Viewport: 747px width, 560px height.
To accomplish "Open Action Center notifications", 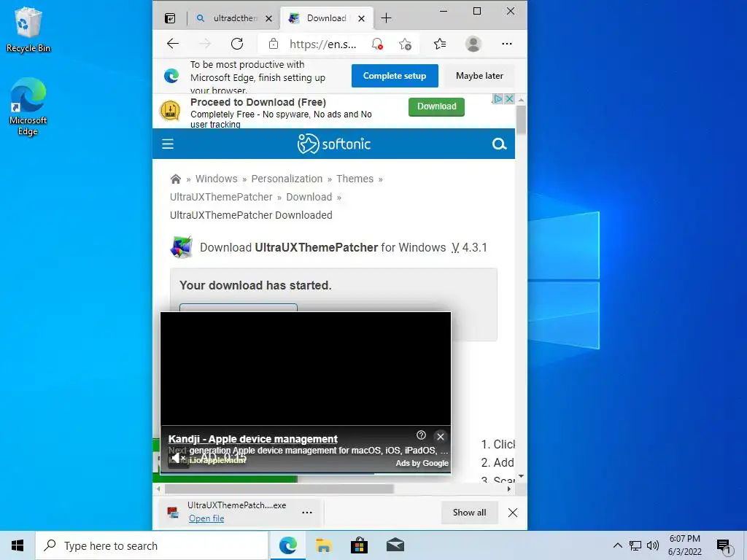I will point(724,546).
